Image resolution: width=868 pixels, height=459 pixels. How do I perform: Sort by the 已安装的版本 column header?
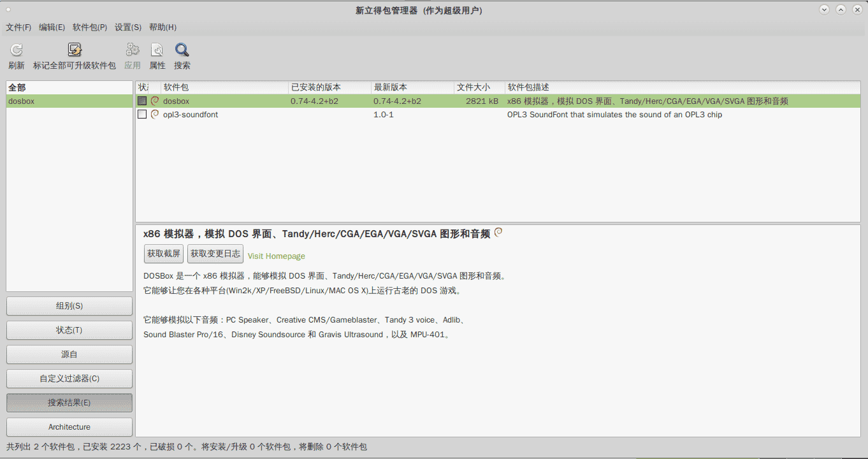[x=329, y=87]
